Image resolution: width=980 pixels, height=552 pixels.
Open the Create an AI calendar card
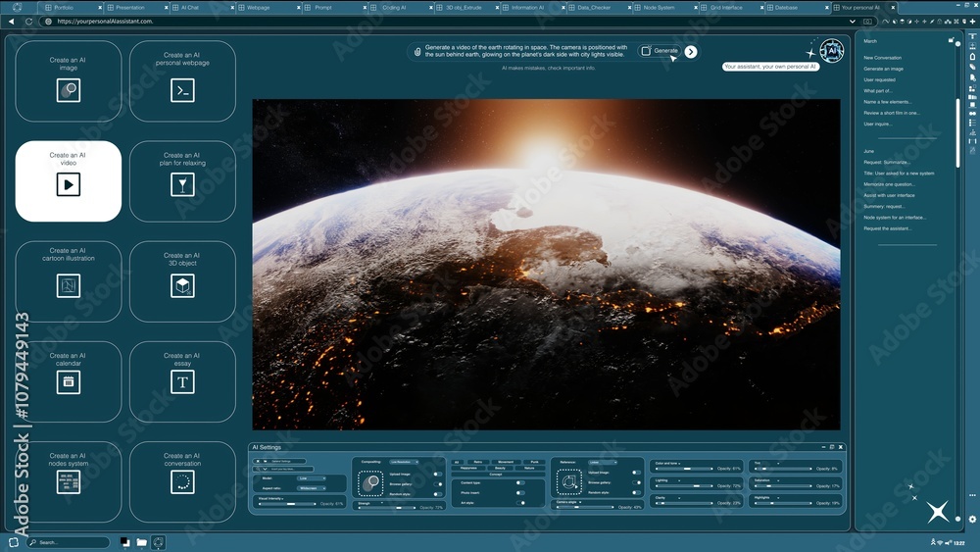point(69,381)
